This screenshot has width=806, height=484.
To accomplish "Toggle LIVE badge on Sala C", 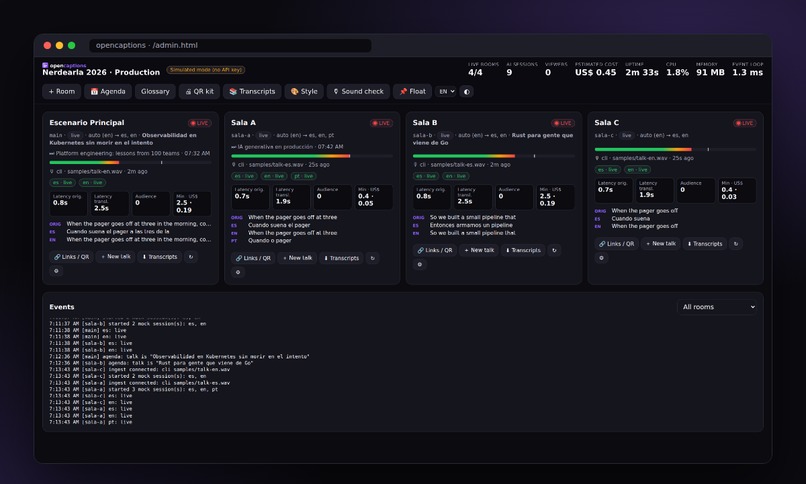I will click(x=744, y=123).
